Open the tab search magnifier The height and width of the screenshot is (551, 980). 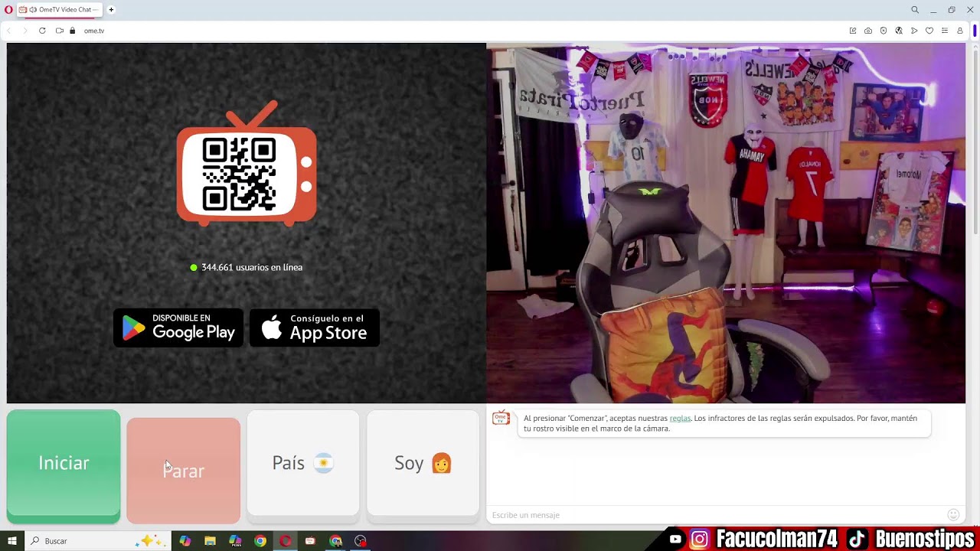coord(915,10)
